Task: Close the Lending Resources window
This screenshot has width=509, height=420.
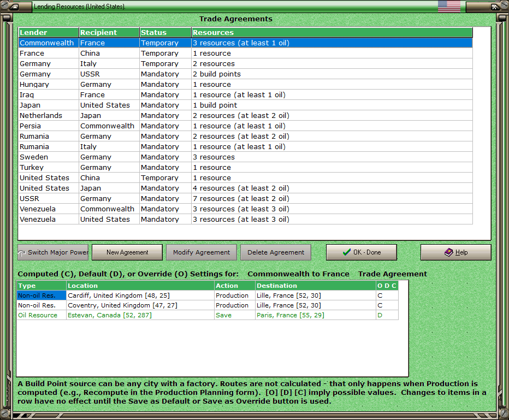Action: (494, 7)
